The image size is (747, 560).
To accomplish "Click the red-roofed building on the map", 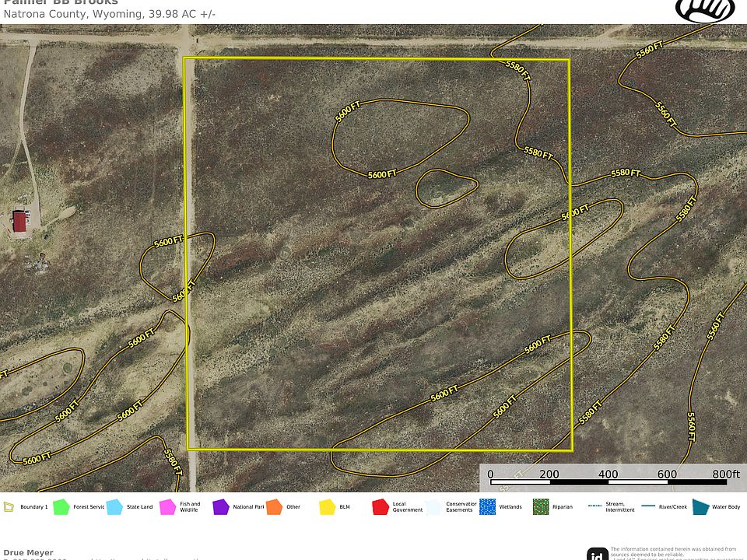I will tap(19, 222).
